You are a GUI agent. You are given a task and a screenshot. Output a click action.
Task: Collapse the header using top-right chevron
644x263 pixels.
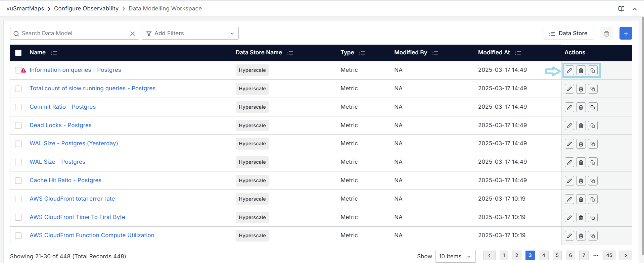click(x=634, y=9)
